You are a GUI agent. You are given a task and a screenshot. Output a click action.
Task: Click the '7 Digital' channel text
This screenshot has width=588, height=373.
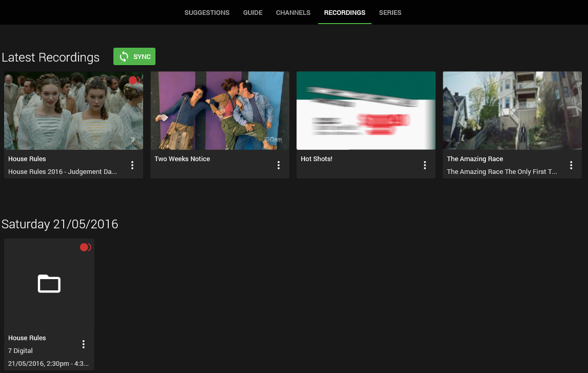point(20,351)
